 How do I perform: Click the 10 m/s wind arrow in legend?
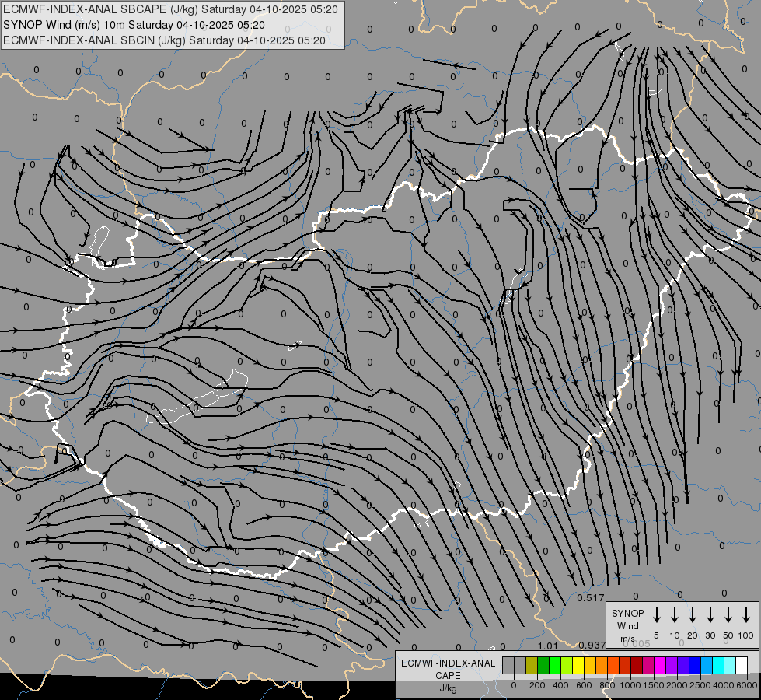(x=674, y=615)
